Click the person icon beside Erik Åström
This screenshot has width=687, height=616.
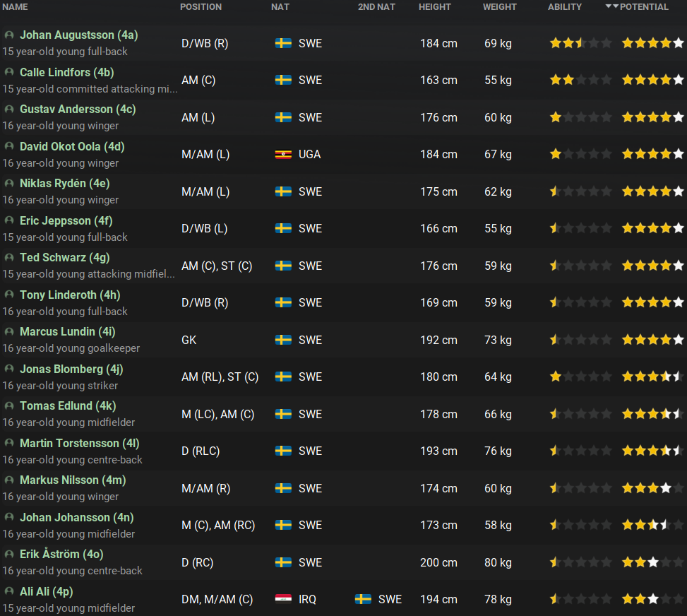click(x=8, y=554)
